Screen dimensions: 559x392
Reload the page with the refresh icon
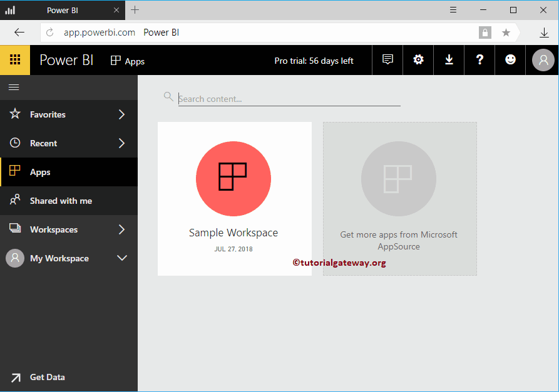pos(50,33)
